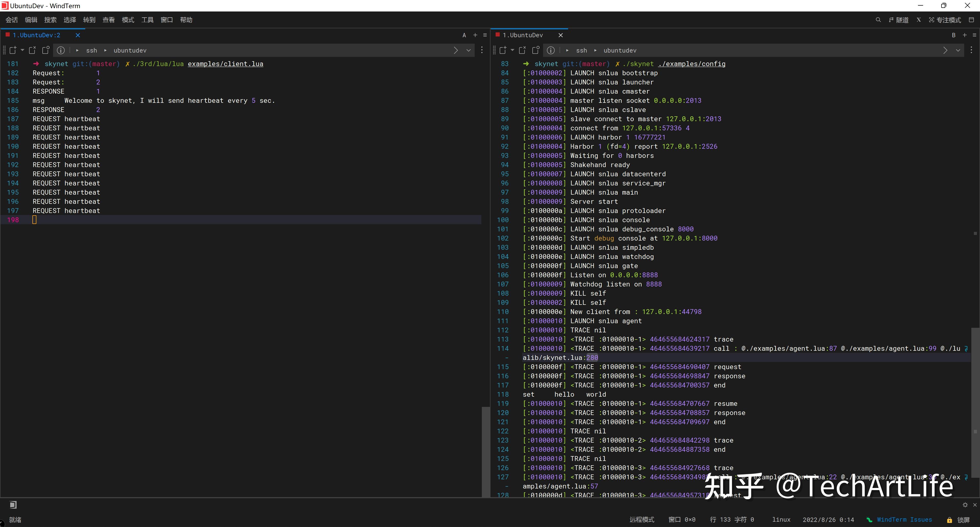Open the 选择 menu
This screenshot has height=527, width=980.
coord(70,20)
